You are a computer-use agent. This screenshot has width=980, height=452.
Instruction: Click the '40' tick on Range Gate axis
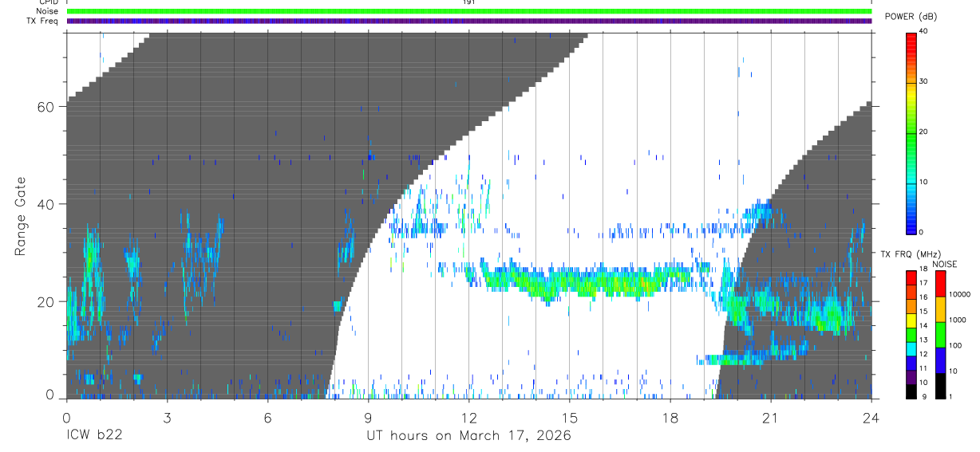[x=46, y=204]
